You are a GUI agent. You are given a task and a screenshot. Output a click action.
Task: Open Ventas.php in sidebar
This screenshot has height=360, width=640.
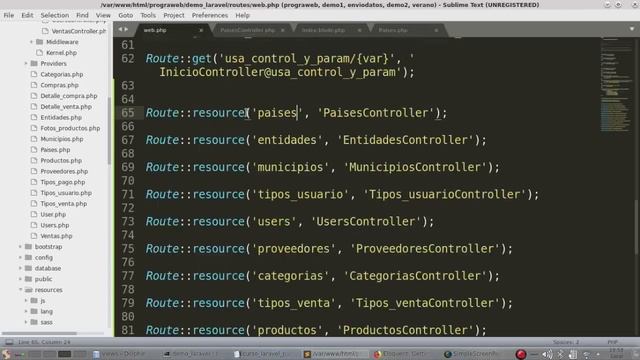coord(56,236)
